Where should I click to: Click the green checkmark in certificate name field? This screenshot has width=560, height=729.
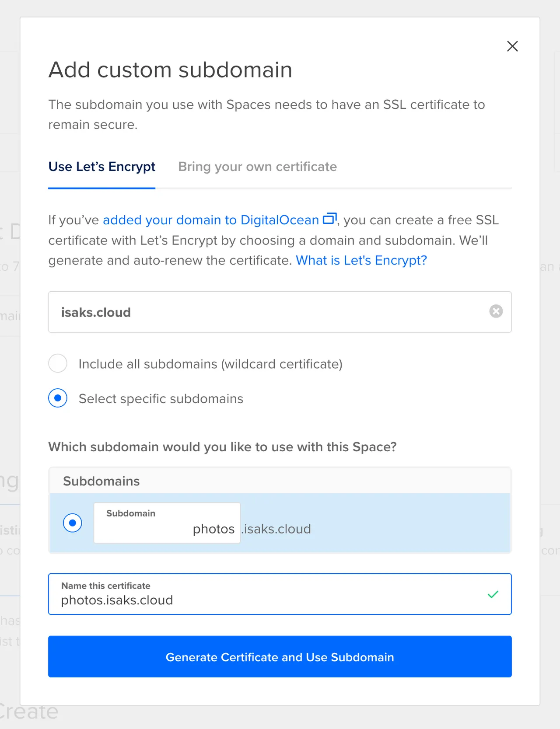tap(493, 594)
